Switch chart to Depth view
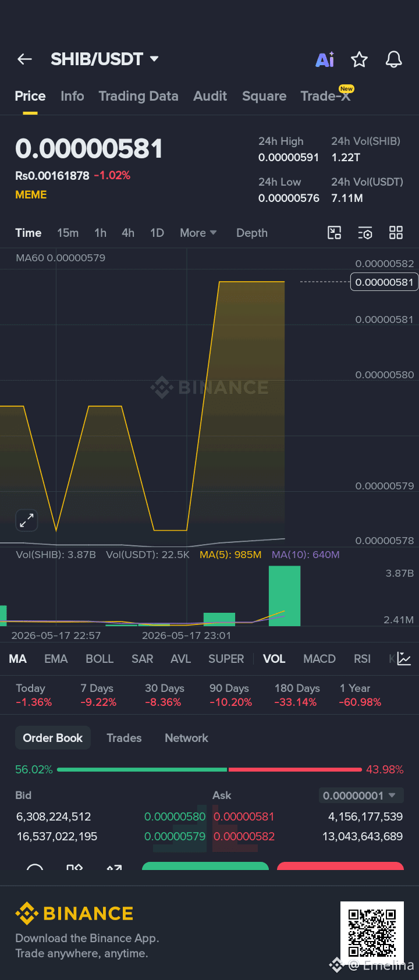Screen dimensions: 419x980 [252, 233]
